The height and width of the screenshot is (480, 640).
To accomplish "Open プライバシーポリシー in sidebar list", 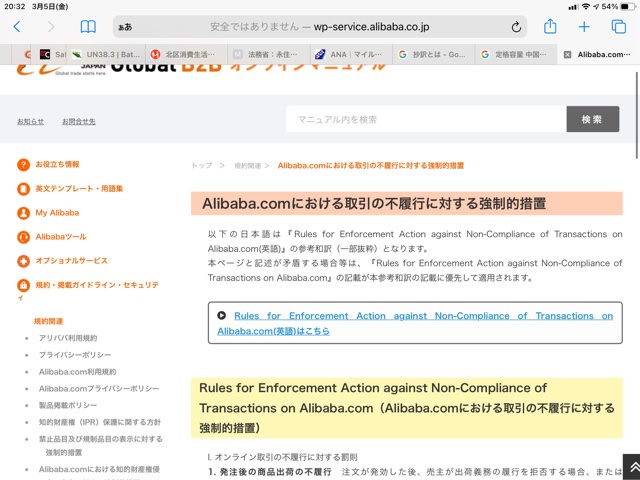I will (75, 355).
